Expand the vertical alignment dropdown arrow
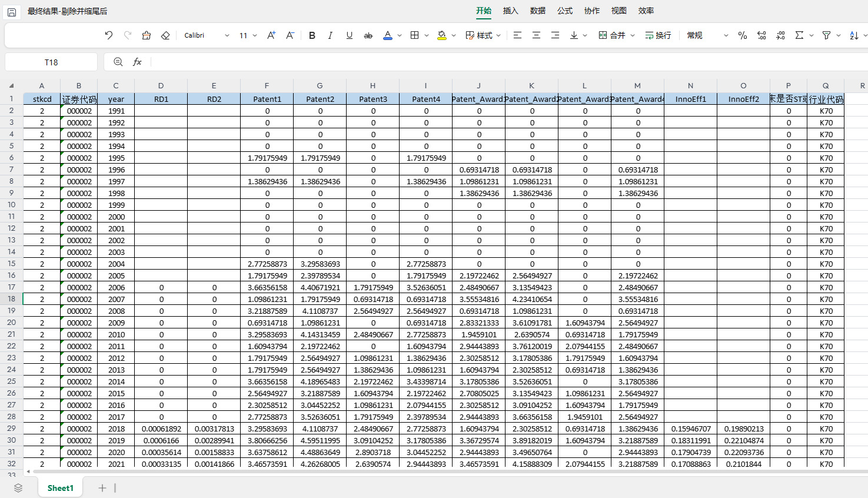The width and height of the screenshot is (868, 498). pos(585,35)
